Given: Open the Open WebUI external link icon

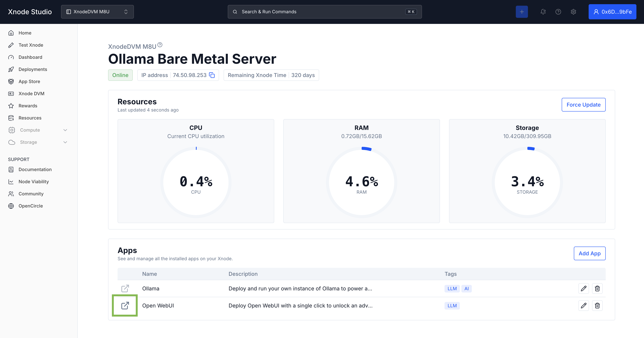Looking at the screenshot, I should click(x=125, y=306).
